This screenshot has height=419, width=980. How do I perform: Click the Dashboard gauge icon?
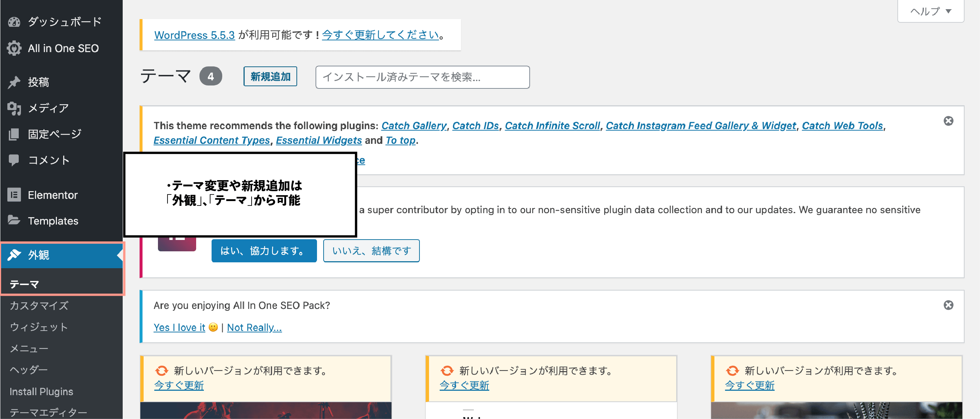[x=14, y=22]
